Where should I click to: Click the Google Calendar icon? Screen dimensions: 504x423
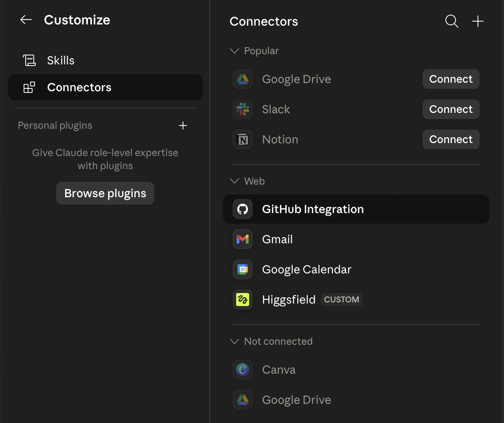click(243, 269)
